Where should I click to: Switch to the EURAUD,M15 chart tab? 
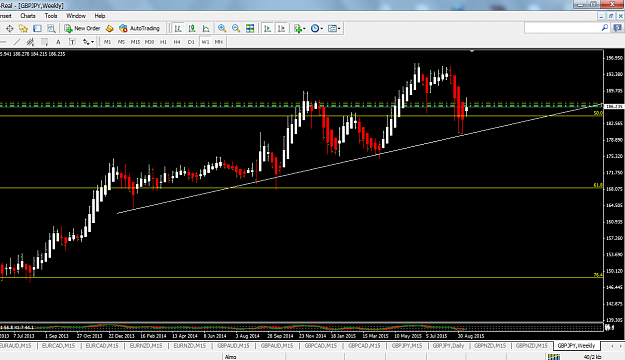click(16, 346)
